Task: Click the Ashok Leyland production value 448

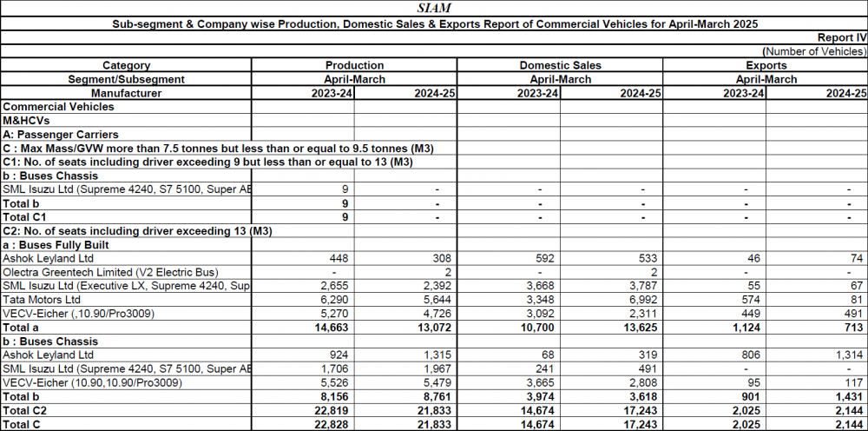Action: [339, 258]
